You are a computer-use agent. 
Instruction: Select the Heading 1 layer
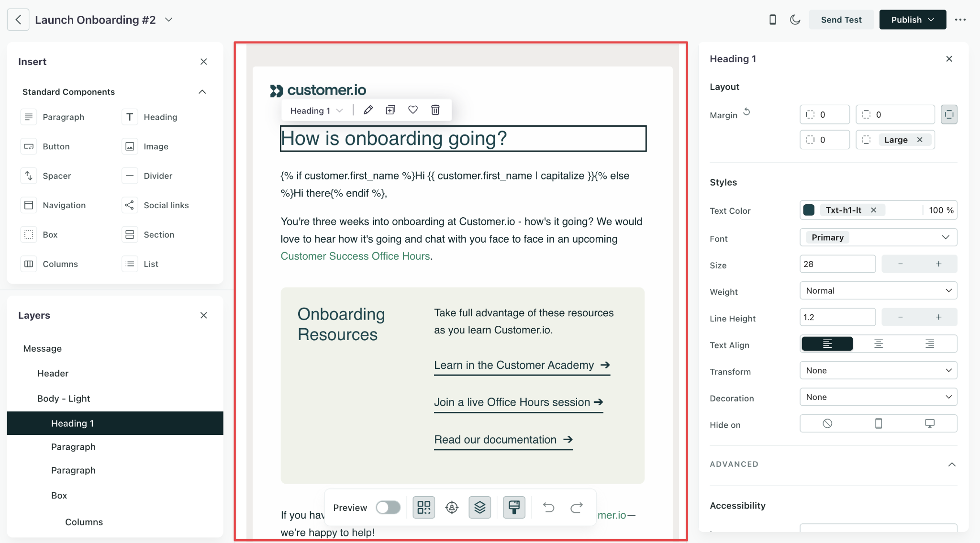click(x=115, y=423)
